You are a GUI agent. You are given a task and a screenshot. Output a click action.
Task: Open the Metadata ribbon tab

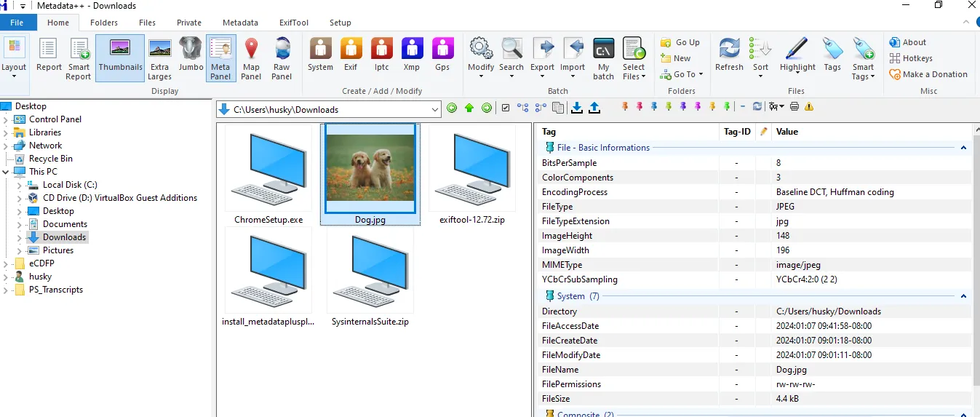240,23
